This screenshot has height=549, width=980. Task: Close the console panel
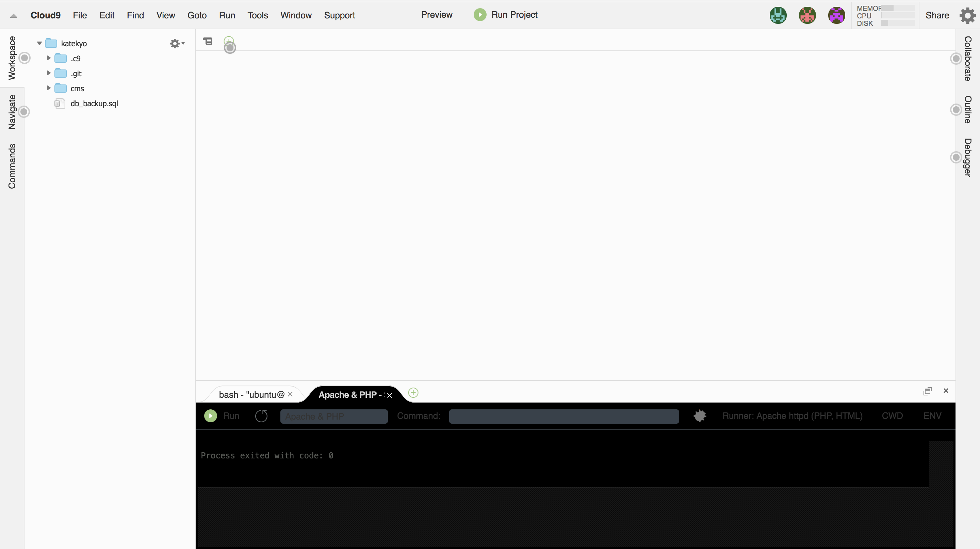pyautogui.click(x=946, y=391)
